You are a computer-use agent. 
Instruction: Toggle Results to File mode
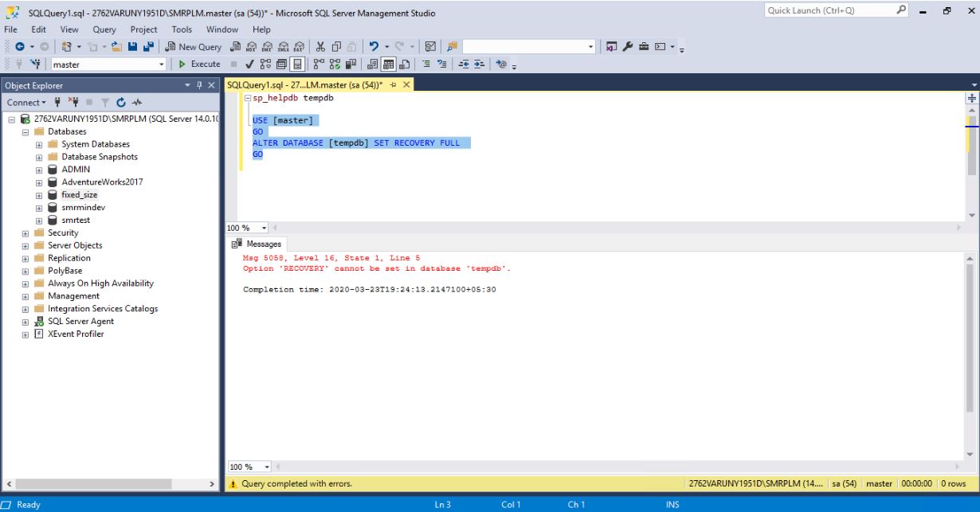[x=404, y=64]
